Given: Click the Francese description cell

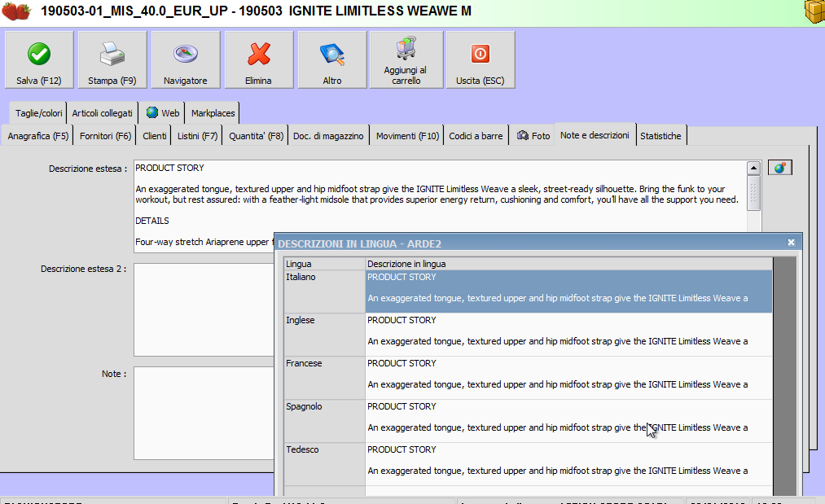Looking at the screenshot, I should pyautogui.click(x=568, y=378).
